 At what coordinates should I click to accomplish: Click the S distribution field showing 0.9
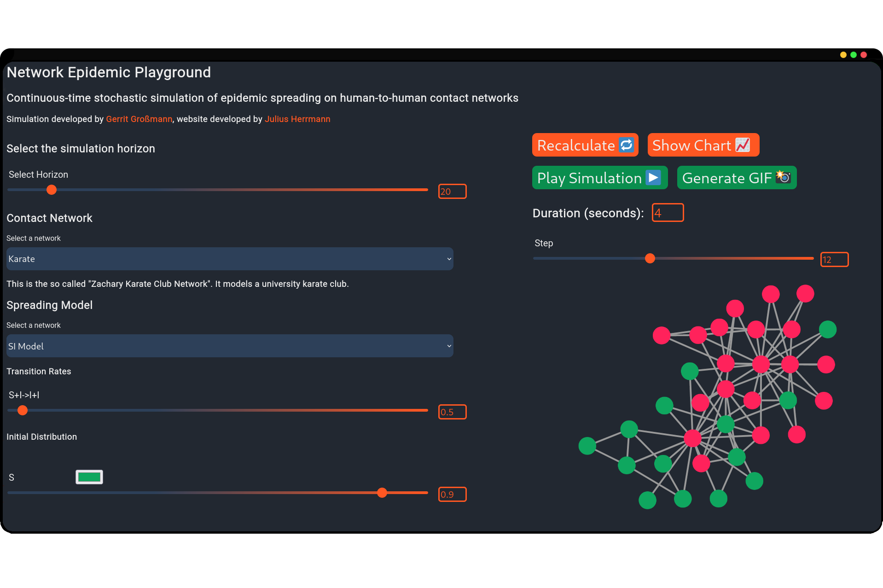(452, 495)
